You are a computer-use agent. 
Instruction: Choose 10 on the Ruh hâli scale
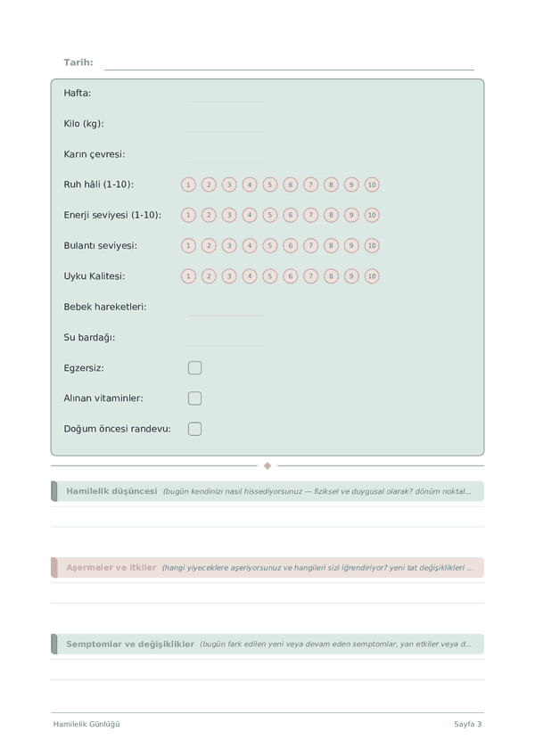pos(372,185)
